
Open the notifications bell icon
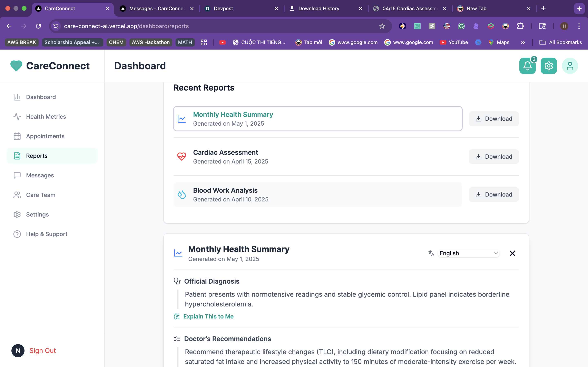(527, 66)
